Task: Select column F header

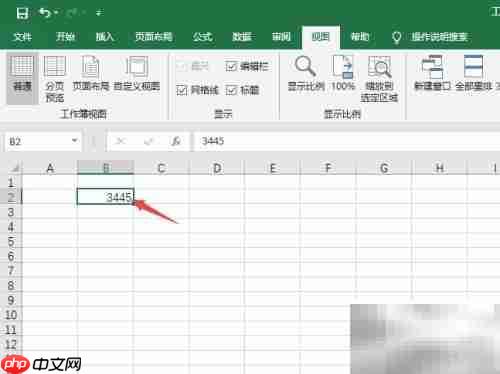Action: pos(328,168)
